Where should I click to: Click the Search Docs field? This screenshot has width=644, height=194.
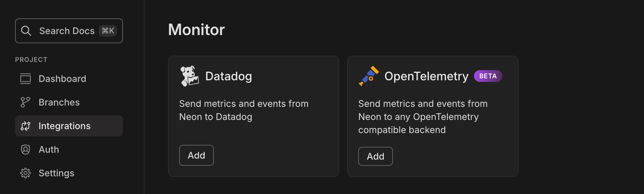[67, 30]
